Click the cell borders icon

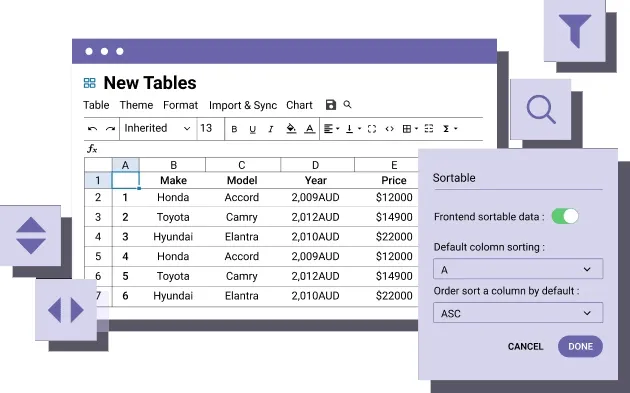click(407, 129)
